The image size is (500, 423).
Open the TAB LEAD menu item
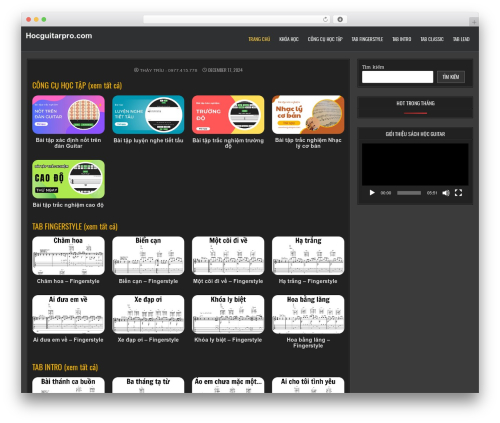coord(461,39)
